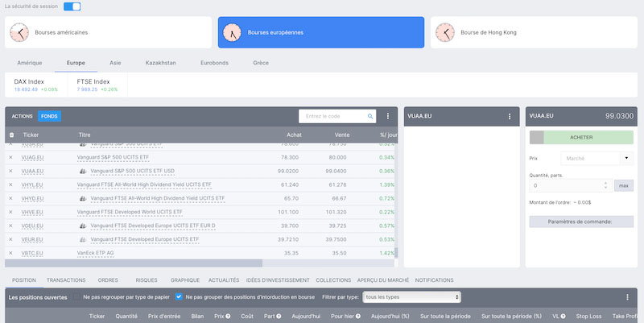Click the Bourses européennes clock icon
The width and height of the screenshot is (644, 323).
coord(232,32)
